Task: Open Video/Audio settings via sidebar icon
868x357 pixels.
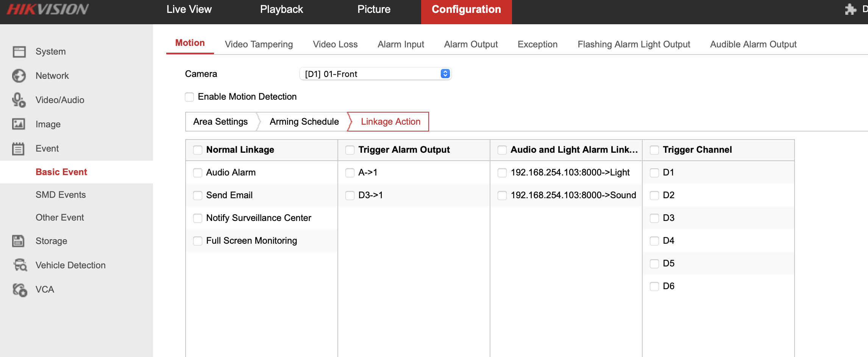Action: coord(19,100)
